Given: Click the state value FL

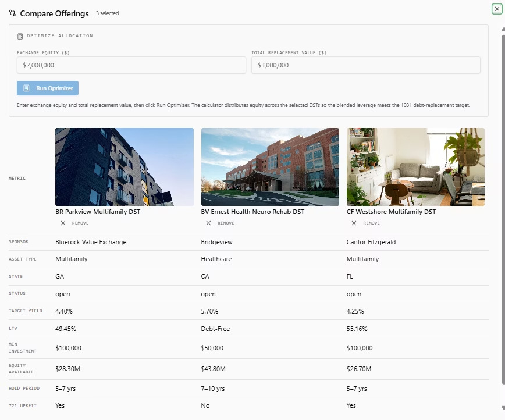Looking at the screenshot, I should point(350,276).
